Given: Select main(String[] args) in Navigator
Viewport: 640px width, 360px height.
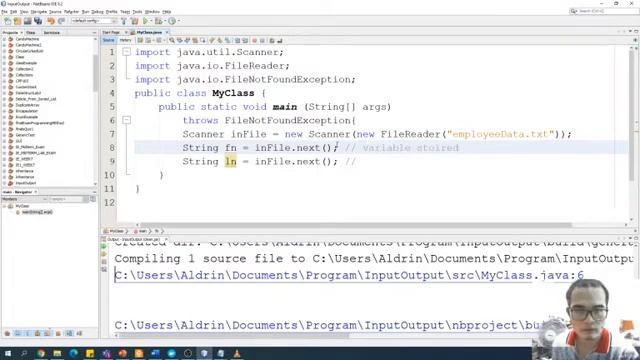Looking at the screenshot, I should click(37, 212).
